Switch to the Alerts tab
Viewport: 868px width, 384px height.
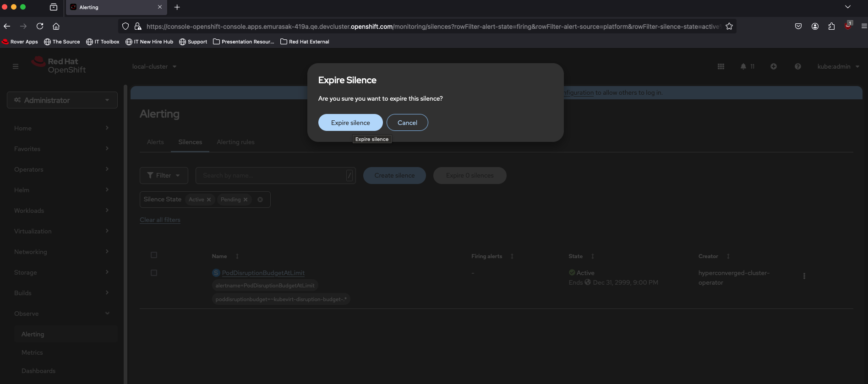click(155, 142)
